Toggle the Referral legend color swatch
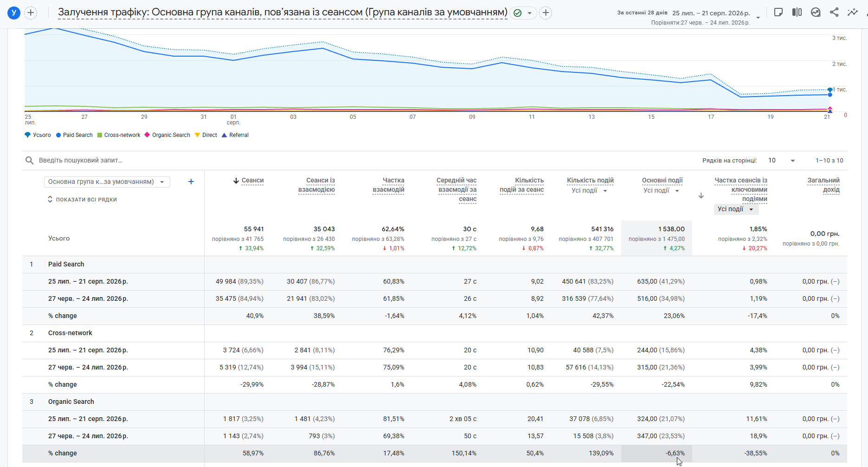This screenshot has width=868, height=467. click(225, 135)
